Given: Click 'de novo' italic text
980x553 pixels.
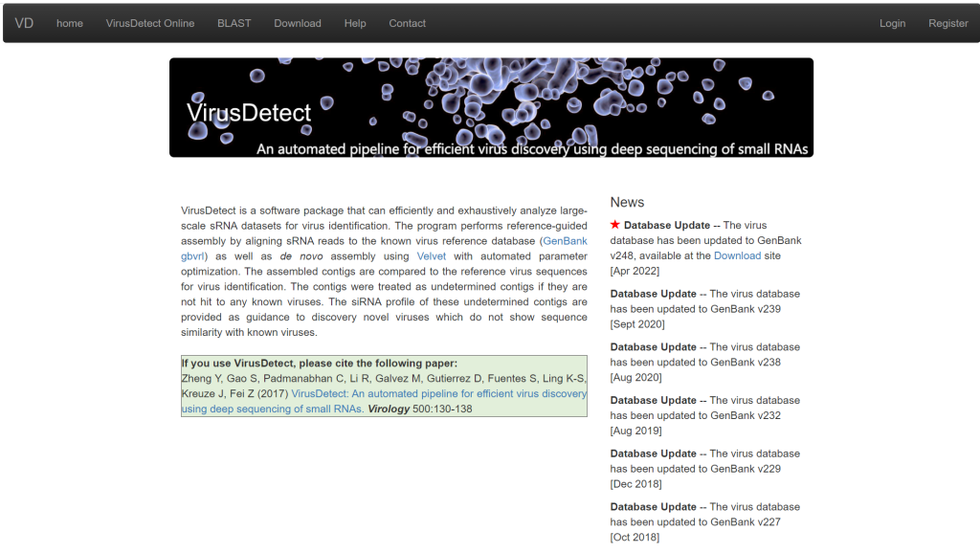Looking at the screenshot, I should [x=301, y=256].
